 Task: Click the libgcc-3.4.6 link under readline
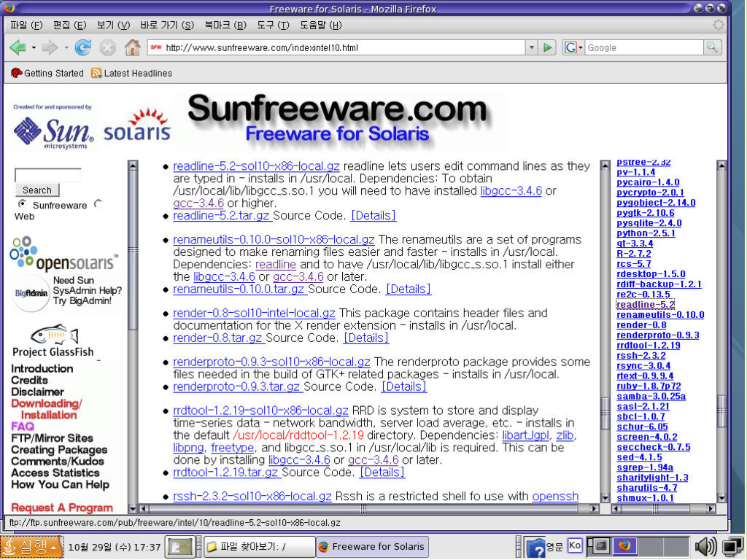511,191
